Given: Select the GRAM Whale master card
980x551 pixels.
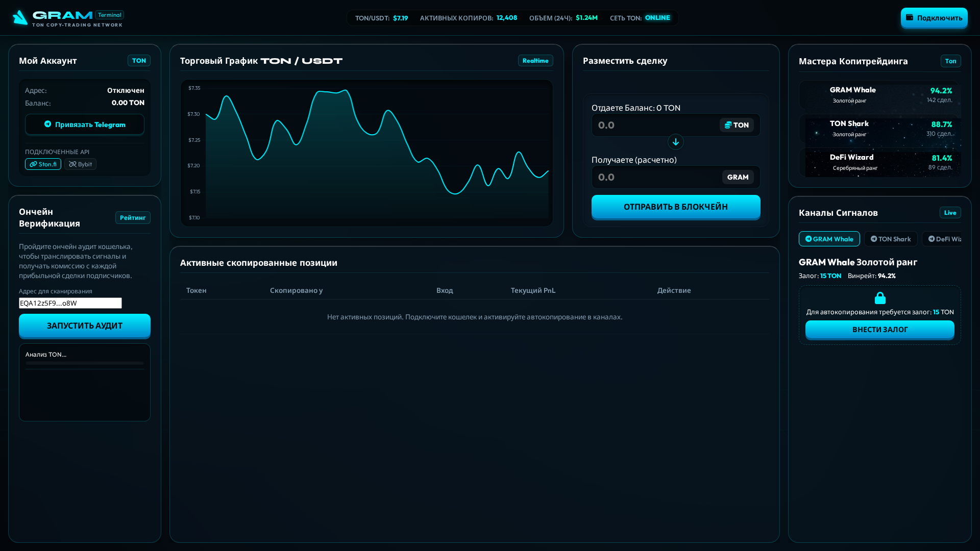Looking at the screenshot, I should pyautogui.click(x=880, y=95).
